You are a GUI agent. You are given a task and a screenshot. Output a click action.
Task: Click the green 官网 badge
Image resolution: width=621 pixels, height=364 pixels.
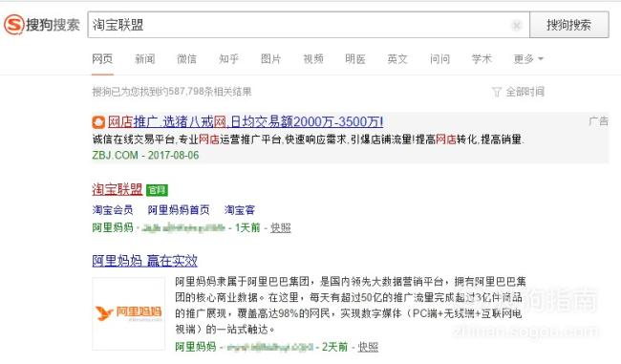[157, 190]
